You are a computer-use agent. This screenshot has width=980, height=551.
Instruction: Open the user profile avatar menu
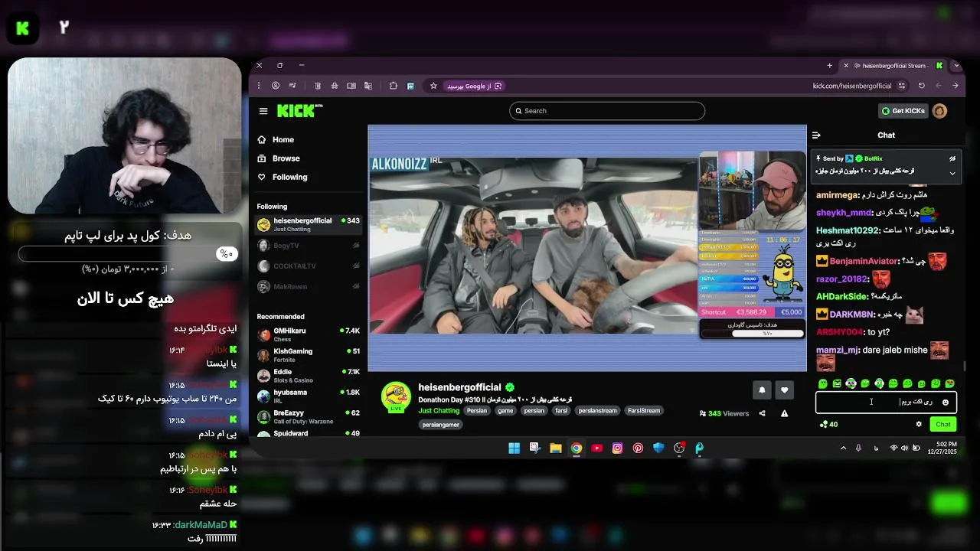click(939, 111)
